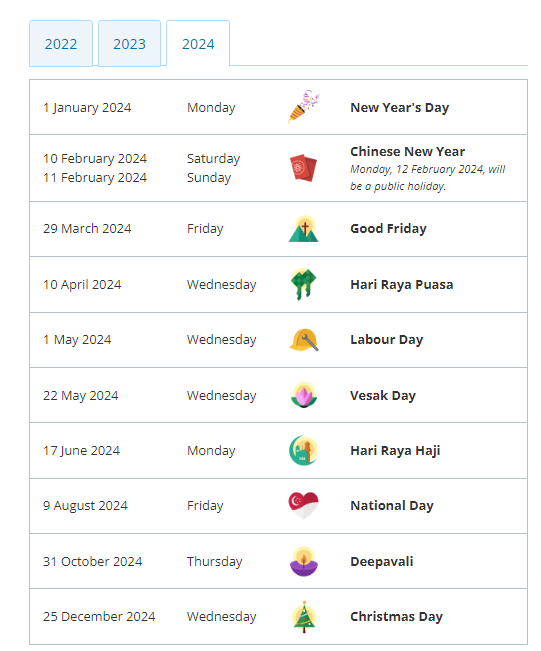Click the Deepavali holiday name
The image size is (541, 651).
[382, 561]
